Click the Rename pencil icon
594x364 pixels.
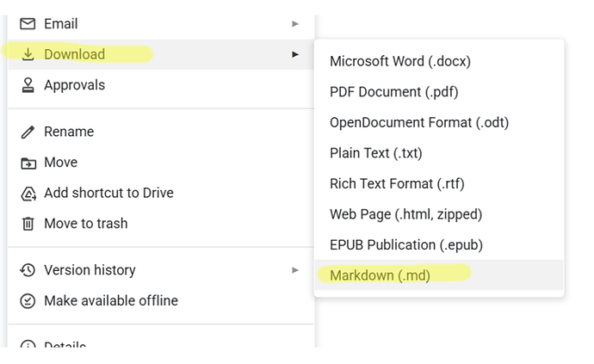pos(28,132)
